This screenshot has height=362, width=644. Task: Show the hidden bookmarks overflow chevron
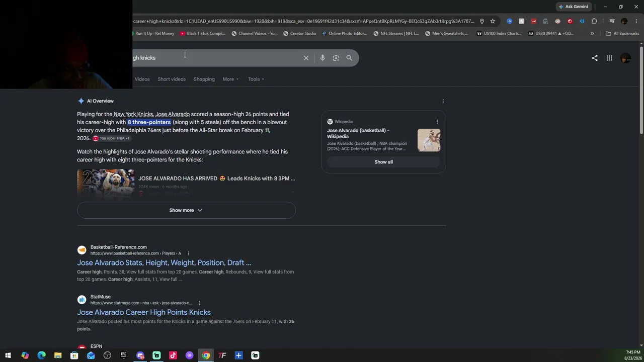592,34
